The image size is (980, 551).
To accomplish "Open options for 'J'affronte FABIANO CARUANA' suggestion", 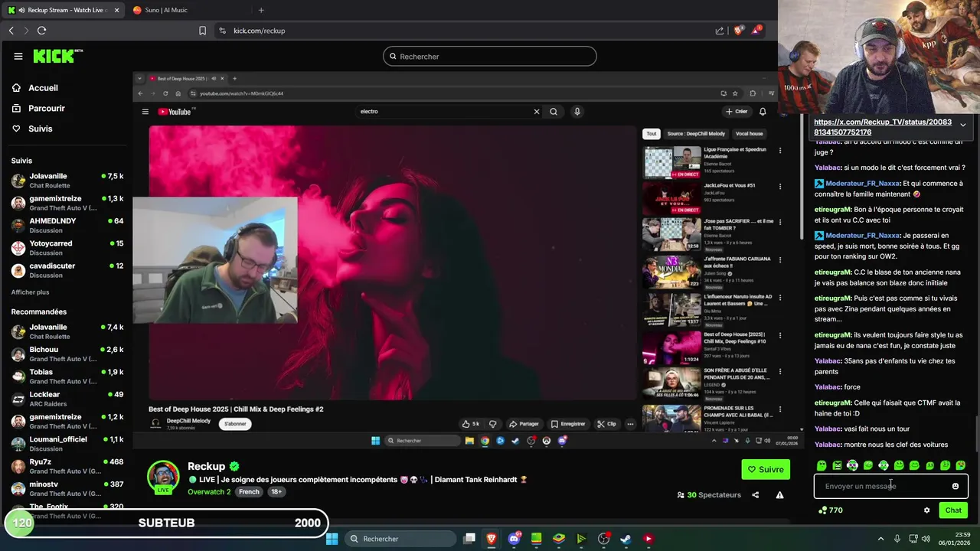I will 780,261.
